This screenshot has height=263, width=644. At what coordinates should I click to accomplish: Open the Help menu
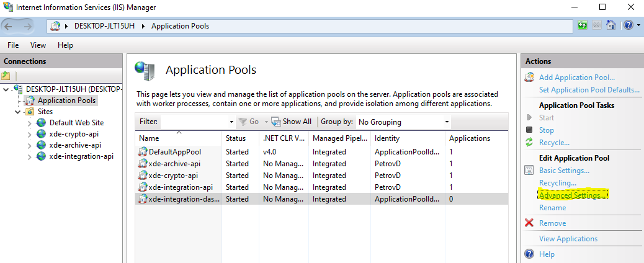pos(65,45)
